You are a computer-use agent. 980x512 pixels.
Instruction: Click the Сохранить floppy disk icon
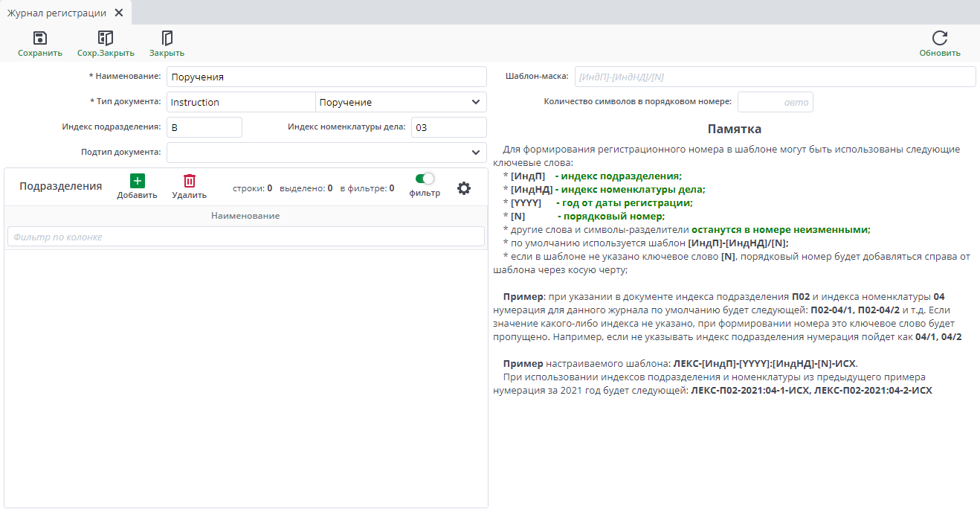(40, 38)
